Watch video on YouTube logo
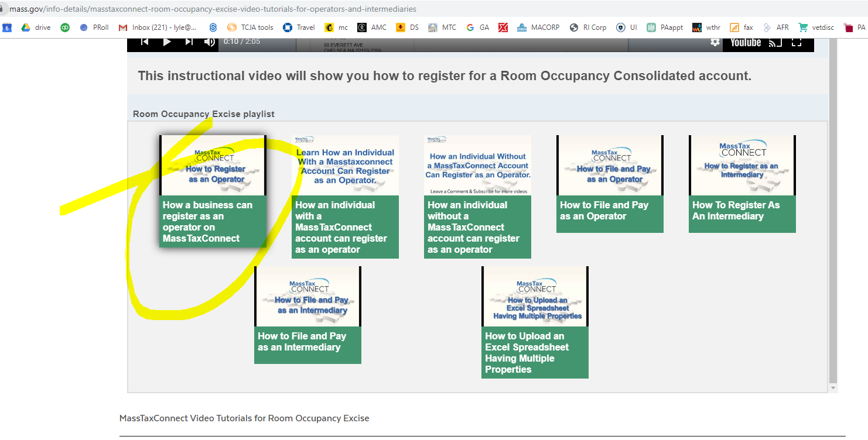This screenshot has height=440, width=868. click(x=746, y=42)
